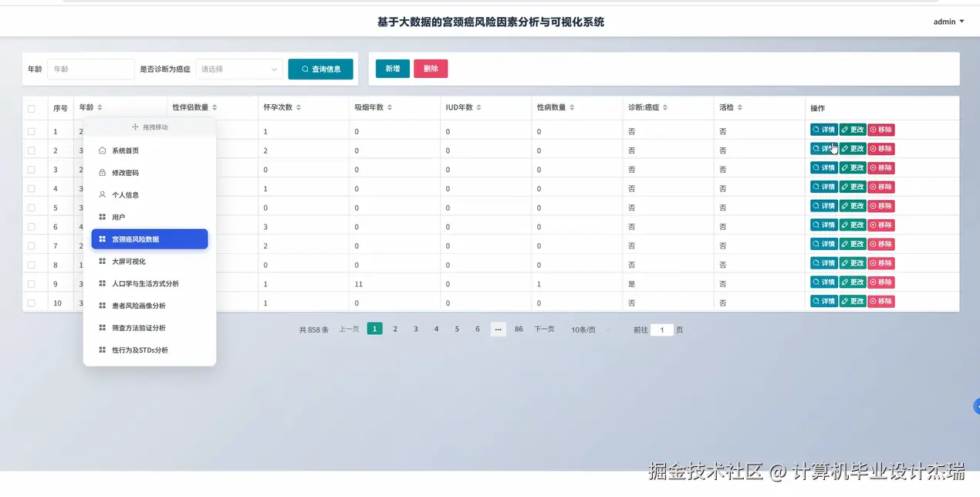Sort by 性伴侣数量 column sort arrows
The width and height of the screenshot is (980, 497).
click(215, 108)
